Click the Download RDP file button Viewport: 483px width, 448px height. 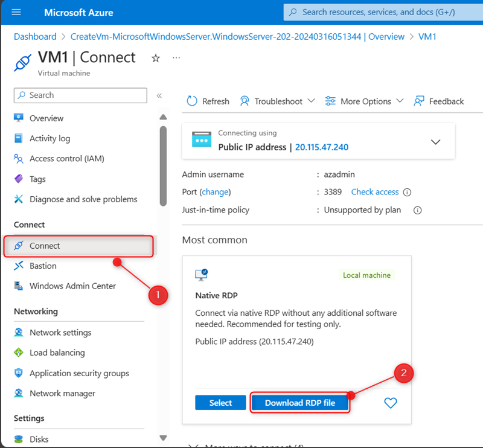pos(299,403)
